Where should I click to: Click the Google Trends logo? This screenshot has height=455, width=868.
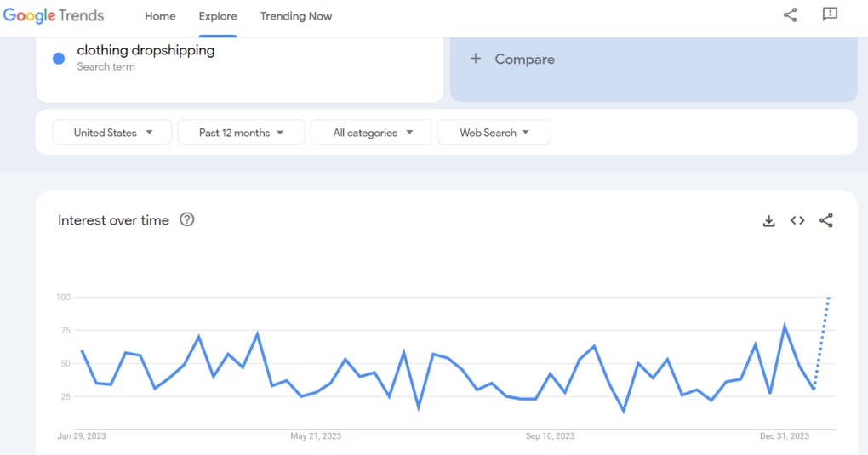point(54,16)
